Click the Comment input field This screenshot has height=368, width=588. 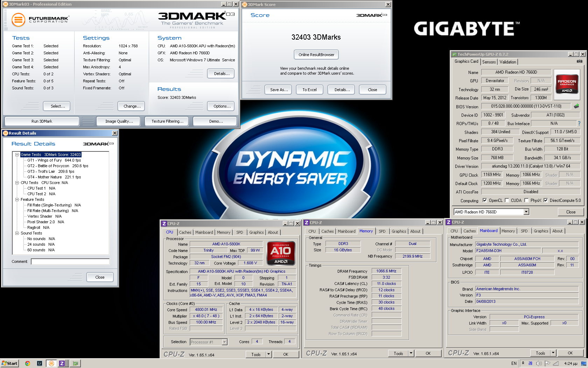(70, 261)
